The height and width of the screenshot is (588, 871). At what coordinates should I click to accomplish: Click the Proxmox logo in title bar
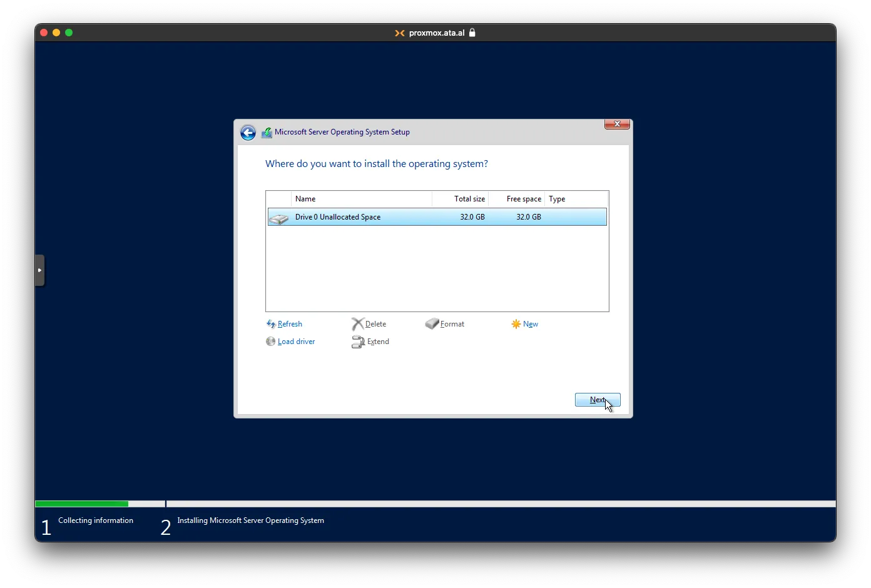point(400,33)
